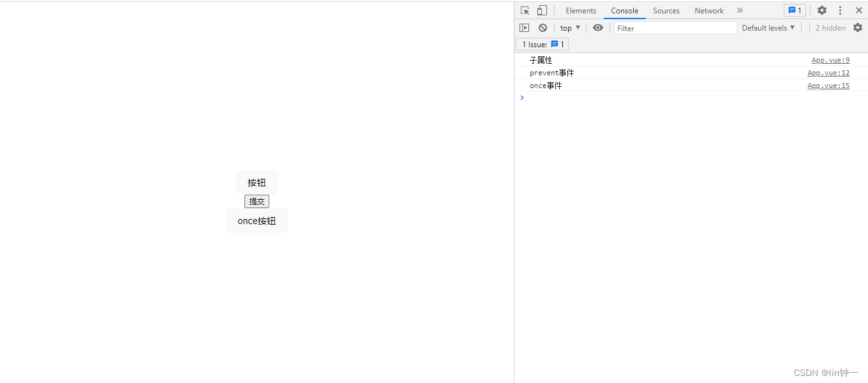
Task: Open DevTools settings gear in tab bar
Action: pos(822,11)
